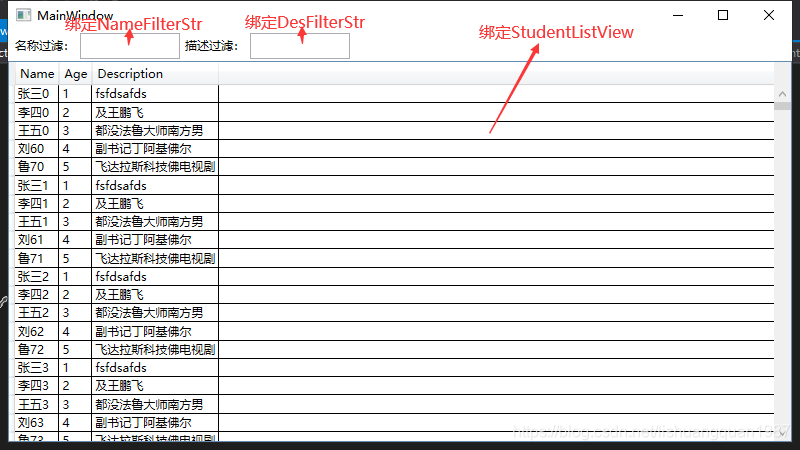Close the MainWindow window

click(x=768, y=15)
